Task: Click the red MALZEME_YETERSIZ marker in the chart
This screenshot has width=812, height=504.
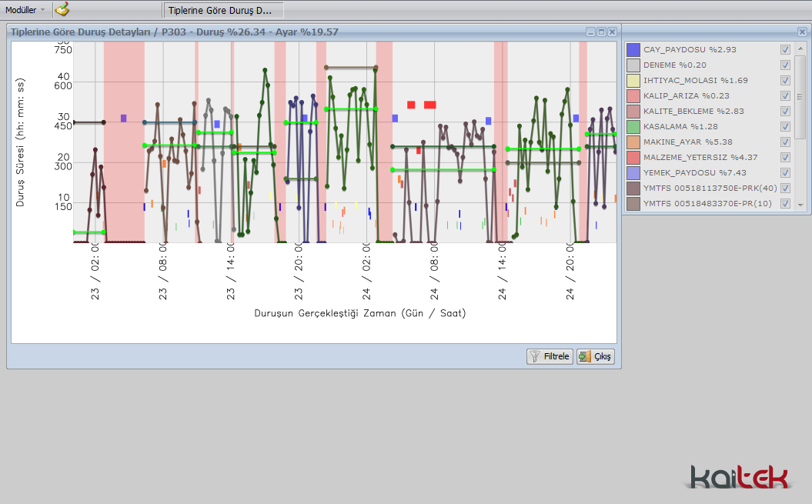Action: point(411,105)
